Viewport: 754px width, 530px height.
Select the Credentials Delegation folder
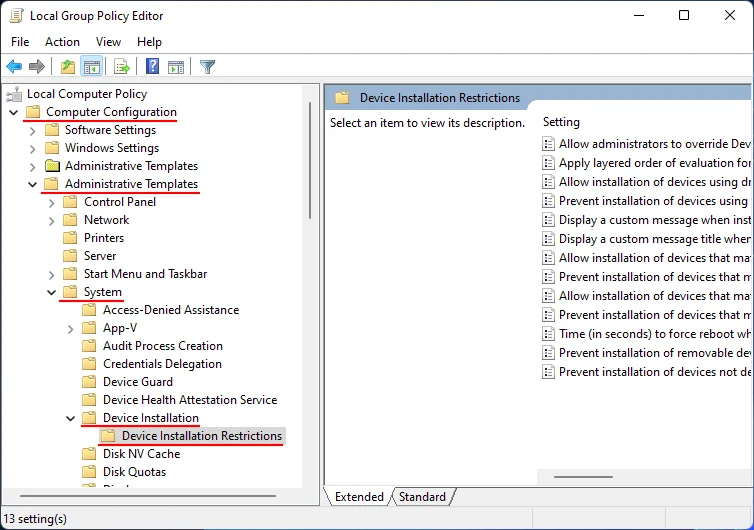pos(162,364)
